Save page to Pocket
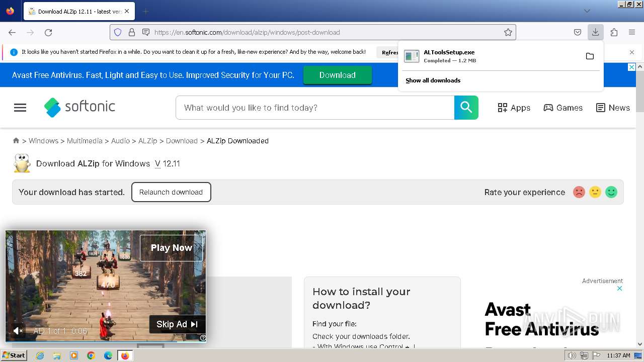This screenshot has width=644, height=362. [x=578, y=32]
